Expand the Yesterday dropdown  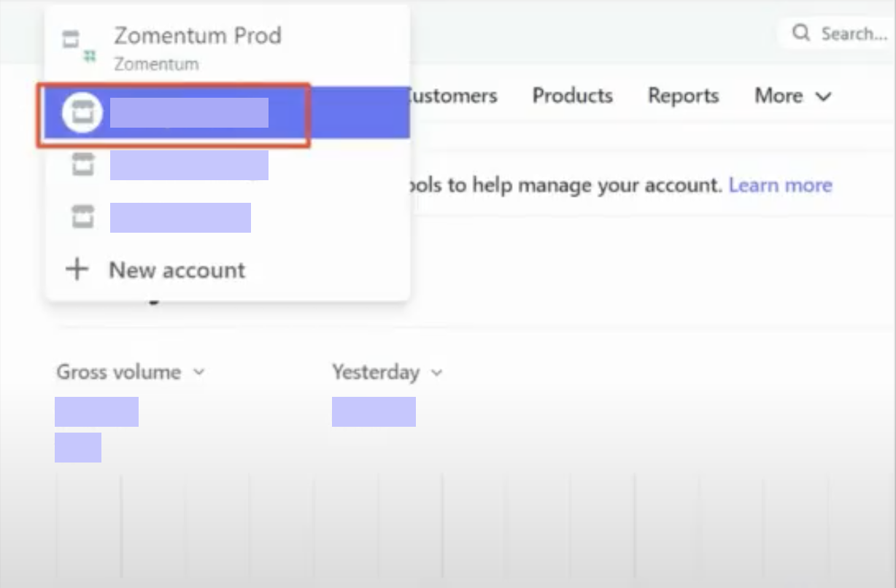pos(387,372)
